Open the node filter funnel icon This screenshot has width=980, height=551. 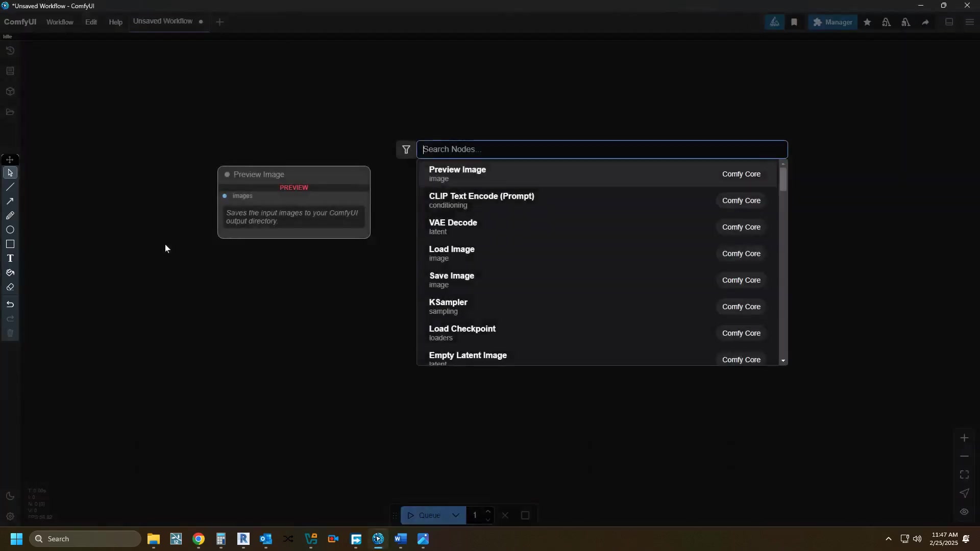(x=406, y=149)
